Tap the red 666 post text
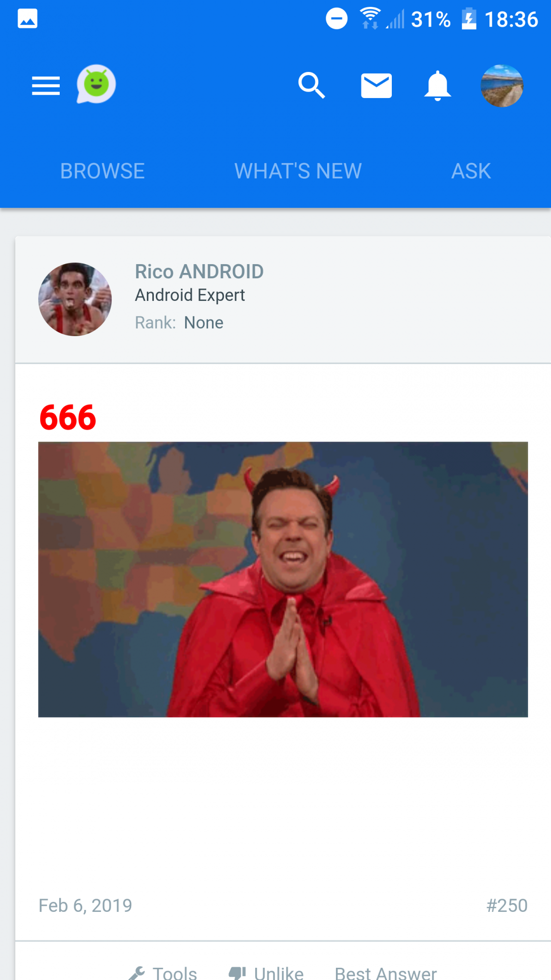 [68, 417]
